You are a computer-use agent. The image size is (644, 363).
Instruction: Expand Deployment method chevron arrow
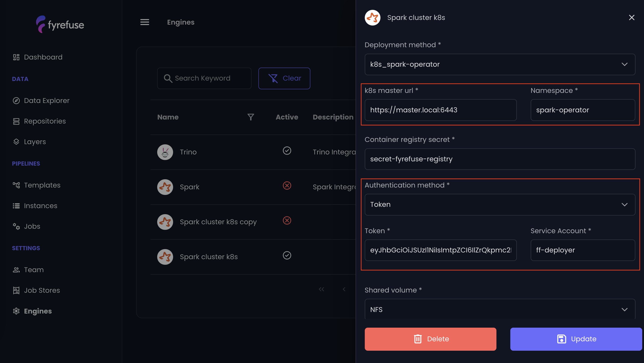pyautogui.click(x=624, y=64)
